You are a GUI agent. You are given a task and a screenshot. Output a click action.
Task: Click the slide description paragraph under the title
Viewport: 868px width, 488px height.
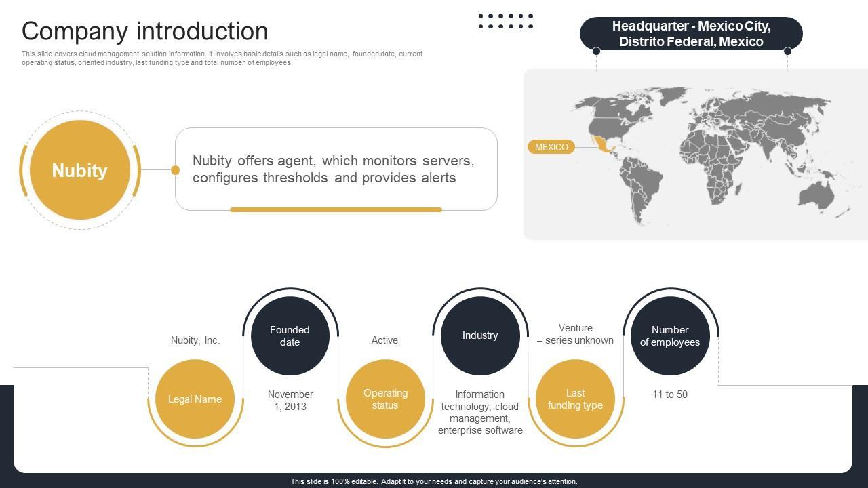tap(222, 58)
